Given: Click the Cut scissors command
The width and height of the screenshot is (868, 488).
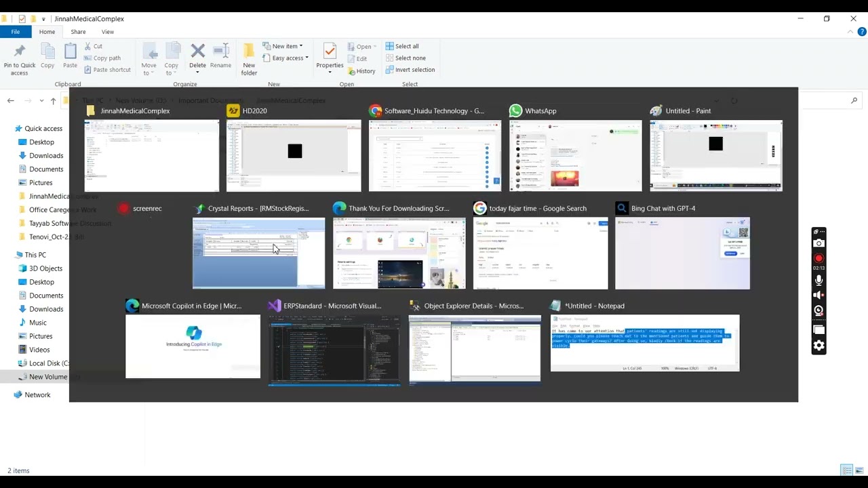Looking at the screenshot, I should coord(94,46).
